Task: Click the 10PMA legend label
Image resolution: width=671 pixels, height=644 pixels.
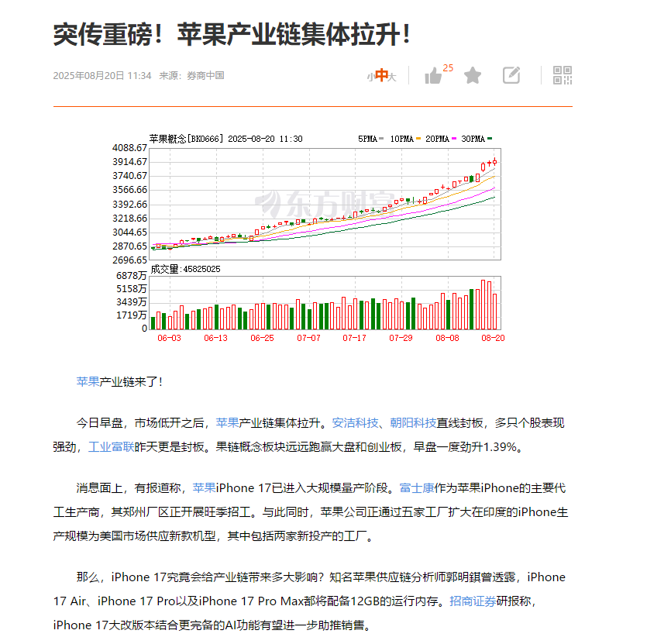Action: (402, 139)
